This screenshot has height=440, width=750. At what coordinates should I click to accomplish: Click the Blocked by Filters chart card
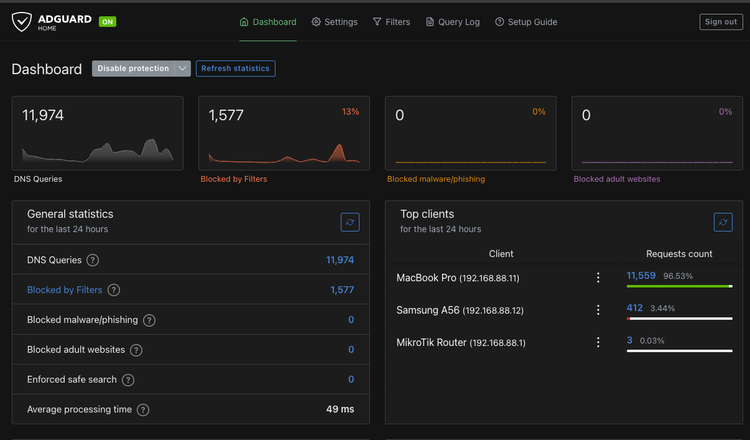(x=284, y=133)
